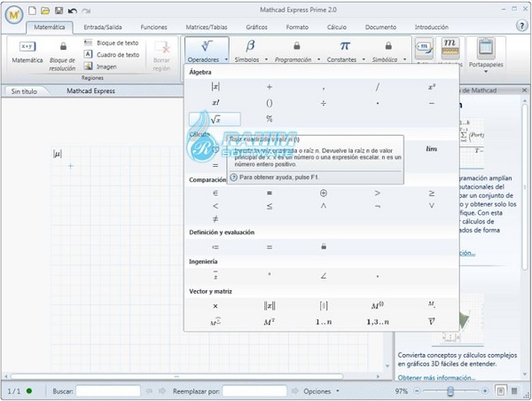Insert the less-than-or-equal ≤ operator

pyautogui.click(x=270, y=206)
